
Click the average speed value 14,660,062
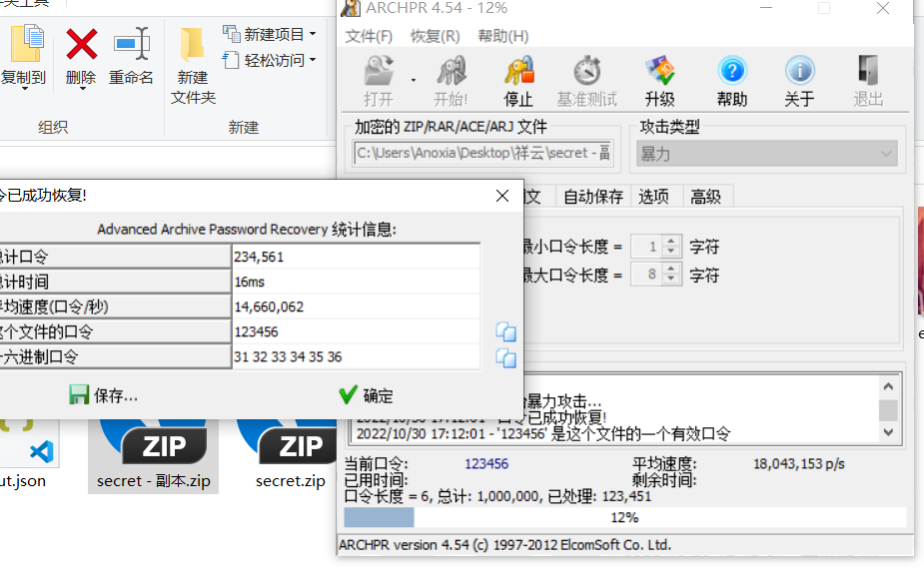356,306
